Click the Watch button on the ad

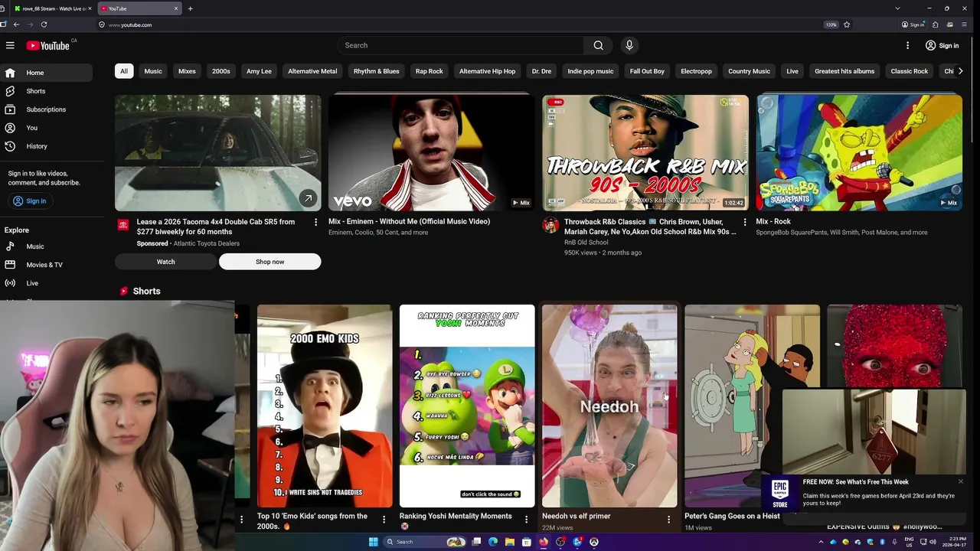click(165, 262)
